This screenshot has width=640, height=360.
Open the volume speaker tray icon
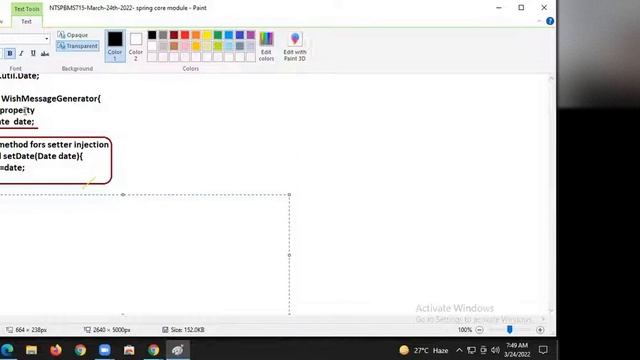click(496, 350)
